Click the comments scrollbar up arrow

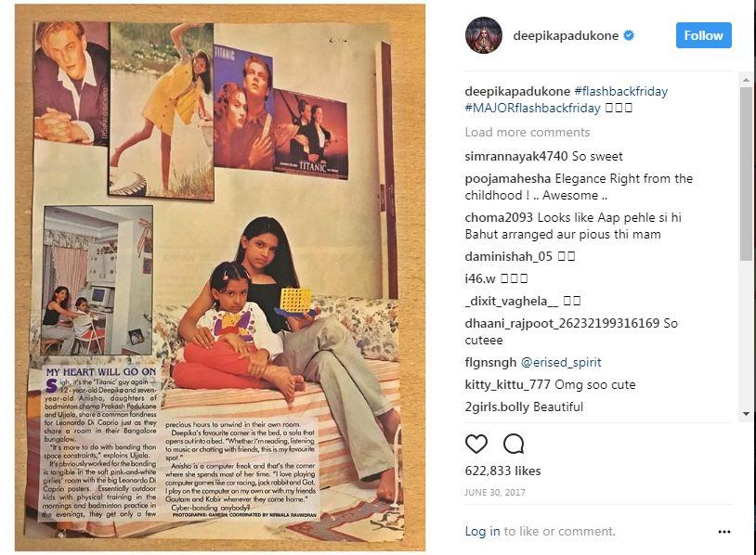point(746,80)
